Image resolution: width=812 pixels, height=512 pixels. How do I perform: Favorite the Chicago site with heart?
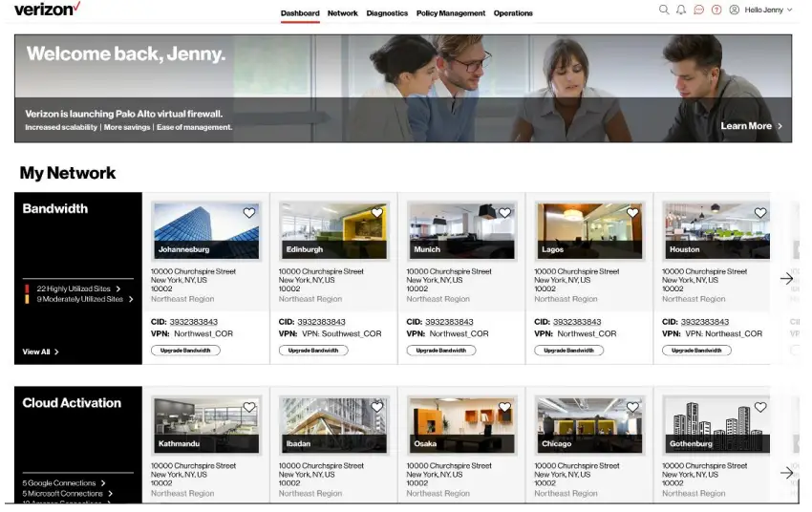click(x=632, y=408)
